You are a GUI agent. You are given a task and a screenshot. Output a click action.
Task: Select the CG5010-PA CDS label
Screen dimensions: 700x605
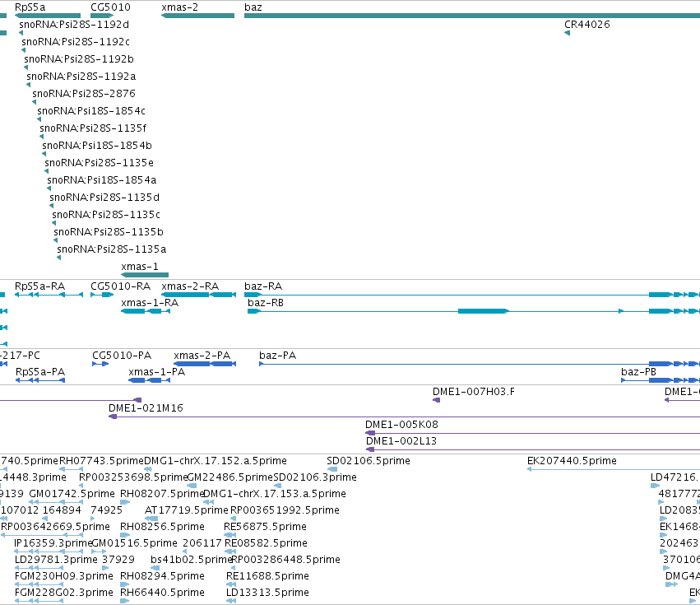[122, 356]
